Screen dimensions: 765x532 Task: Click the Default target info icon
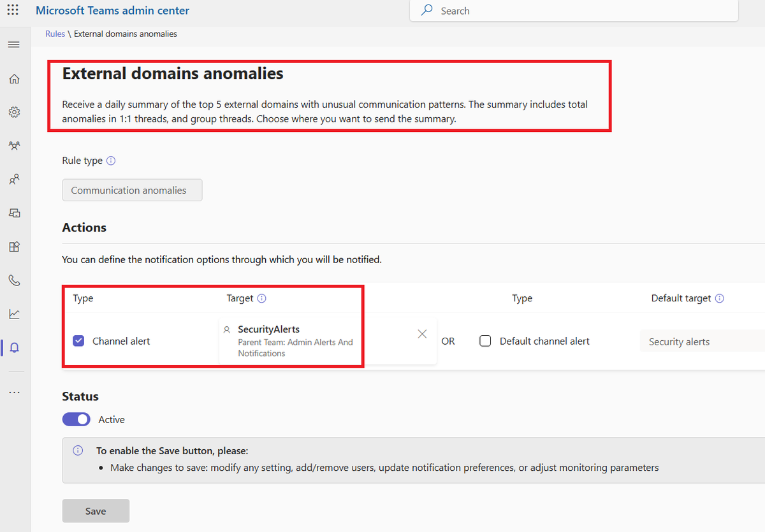click(x=720, y=298)
